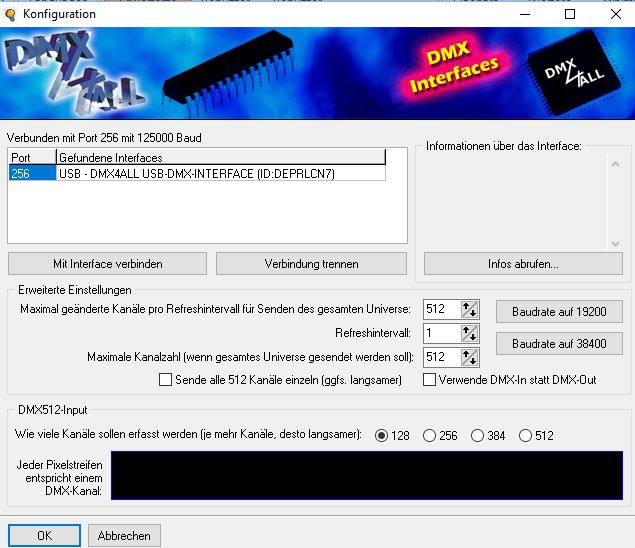Click the lightbulb Konfiguration title bar icon
The image size is (635, 548).
[x=11, y=14]
